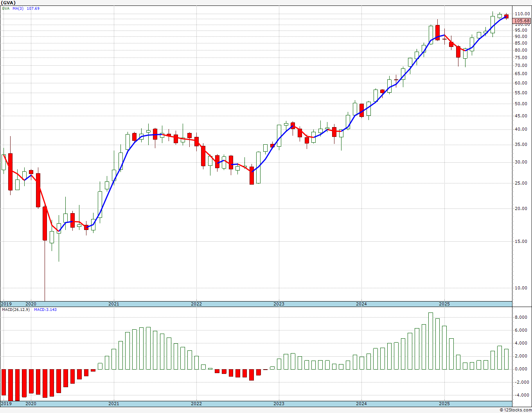Click the (GVA) ticker title
The image size is (532, 413).
pos(8,3)
